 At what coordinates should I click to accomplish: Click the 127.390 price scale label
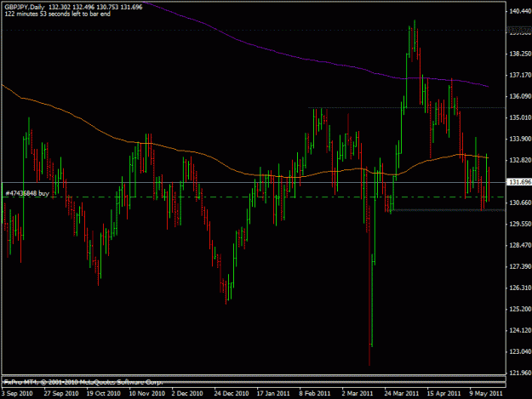[520, 266]
